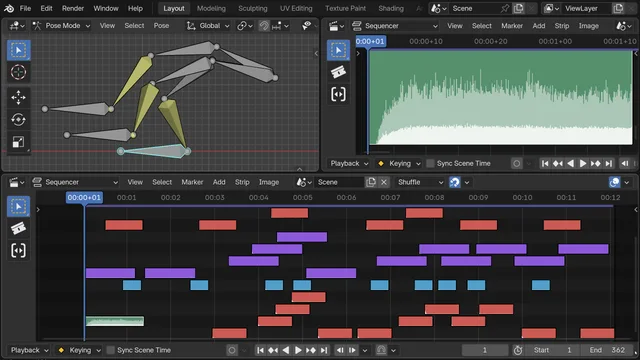The width and height of the screenshot is (640, 360).
Task: Toggle auto keying in top sequencer
Action: click(516, 164)
